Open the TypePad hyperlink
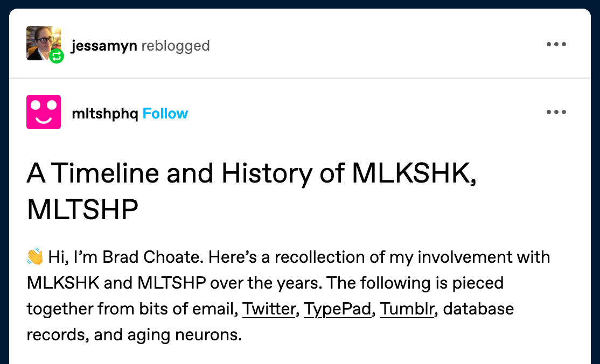 [x=338, y=310]
